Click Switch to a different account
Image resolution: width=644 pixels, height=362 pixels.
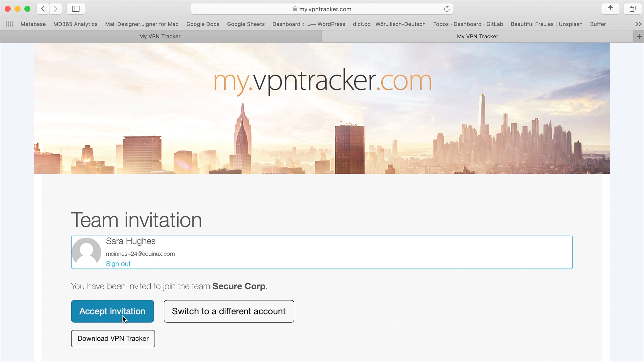tap(229, 311)
